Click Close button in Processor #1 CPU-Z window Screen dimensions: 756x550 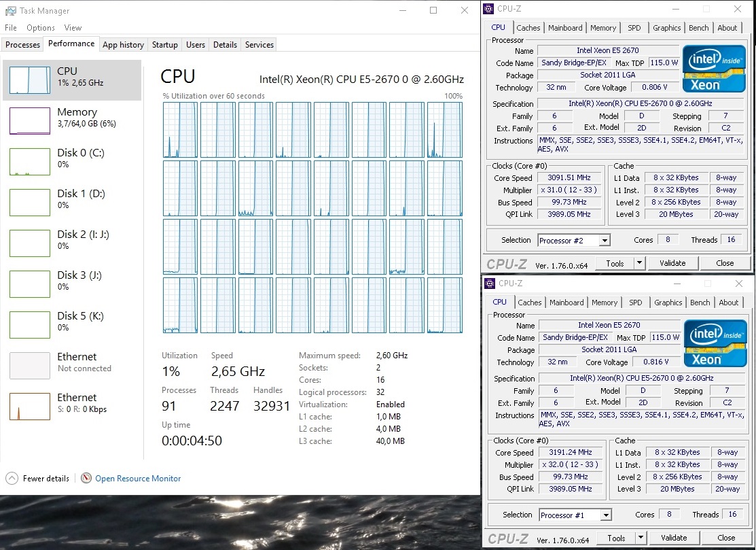(x=726, y=538)
